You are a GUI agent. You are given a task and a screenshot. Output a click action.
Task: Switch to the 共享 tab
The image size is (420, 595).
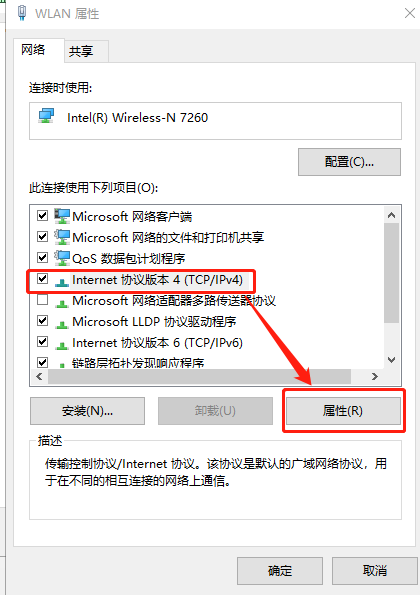pos(81,51)
